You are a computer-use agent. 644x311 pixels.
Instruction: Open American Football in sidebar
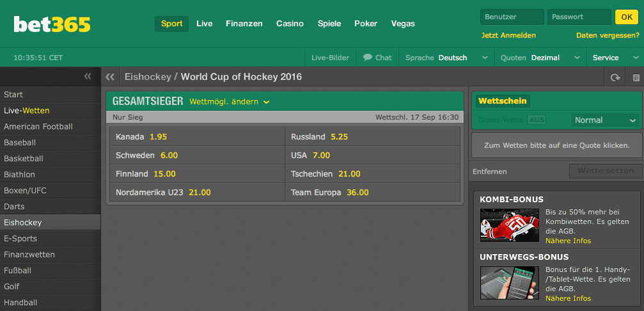pyautogui.click(x=50, y=127)
